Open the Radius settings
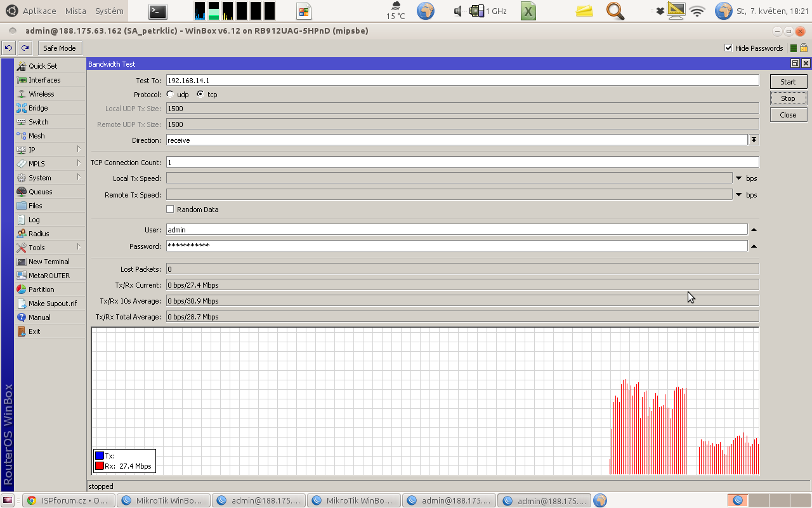This screenshot has height=508, width=812. [x=49, y=234]
